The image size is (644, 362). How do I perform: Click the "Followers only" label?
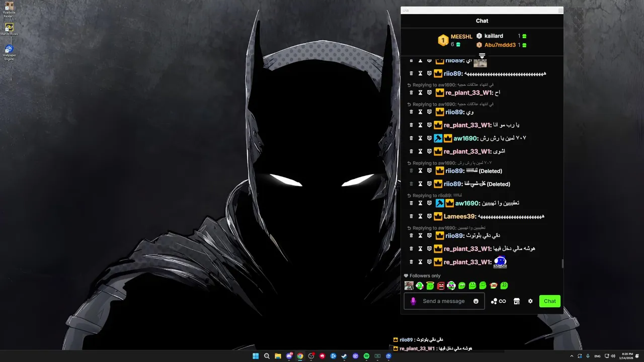tap(425, 276)
